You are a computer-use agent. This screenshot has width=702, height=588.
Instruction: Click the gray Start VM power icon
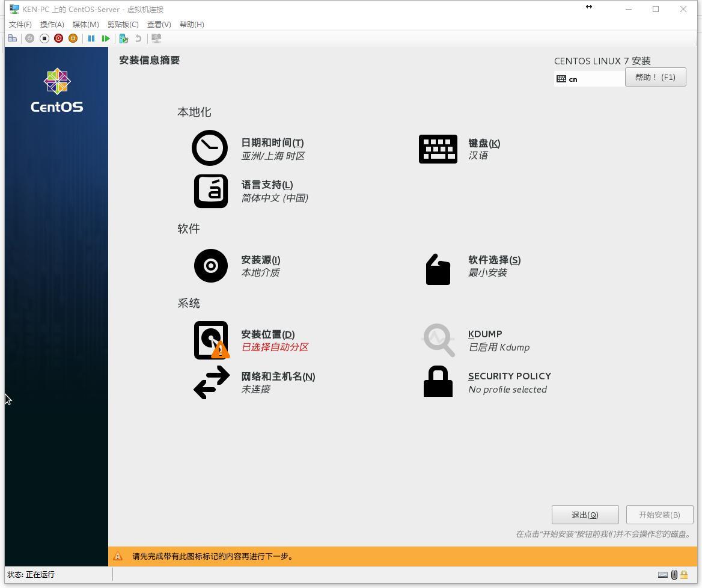29,38
